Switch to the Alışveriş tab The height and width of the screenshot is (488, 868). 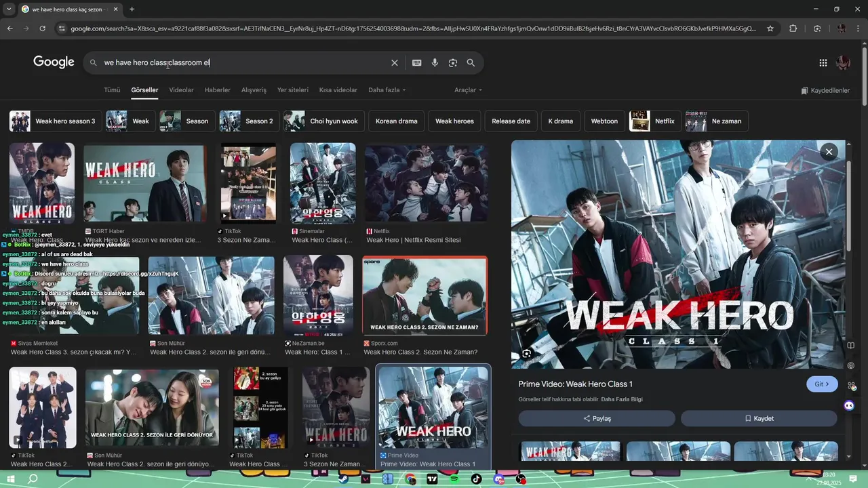click(x=254, y=90)
